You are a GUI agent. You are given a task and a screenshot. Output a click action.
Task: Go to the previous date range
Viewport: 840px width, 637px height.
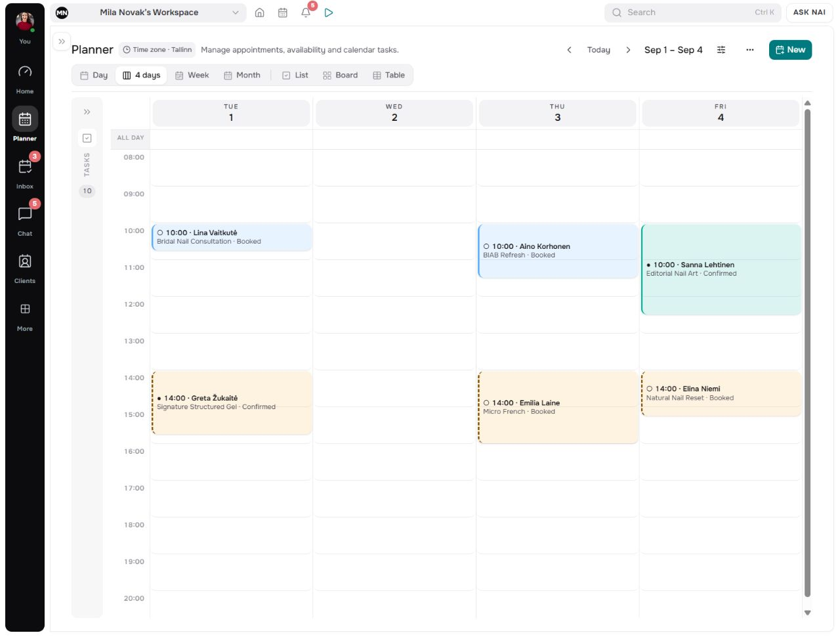click(570, 50)
